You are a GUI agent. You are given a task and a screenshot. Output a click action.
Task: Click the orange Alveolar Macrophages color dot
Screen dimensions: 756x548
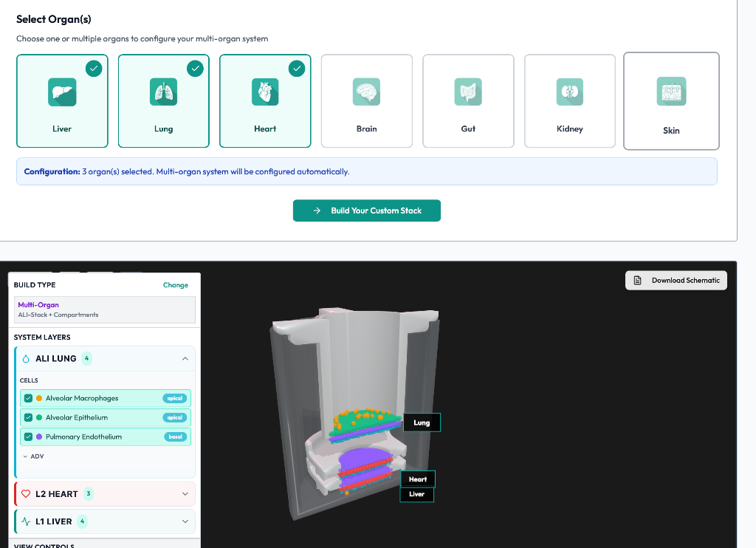39,399
